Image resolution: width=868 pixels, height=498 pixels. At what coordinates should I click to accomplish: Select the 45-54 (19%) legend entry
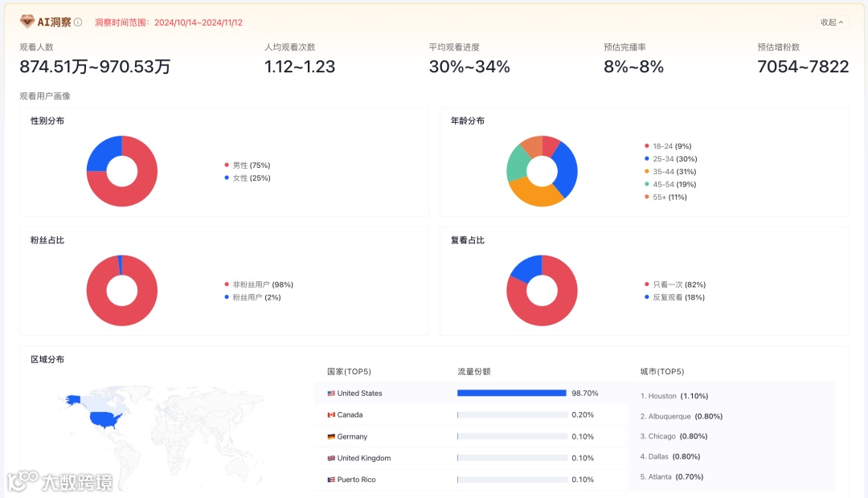tap(669, 184)
